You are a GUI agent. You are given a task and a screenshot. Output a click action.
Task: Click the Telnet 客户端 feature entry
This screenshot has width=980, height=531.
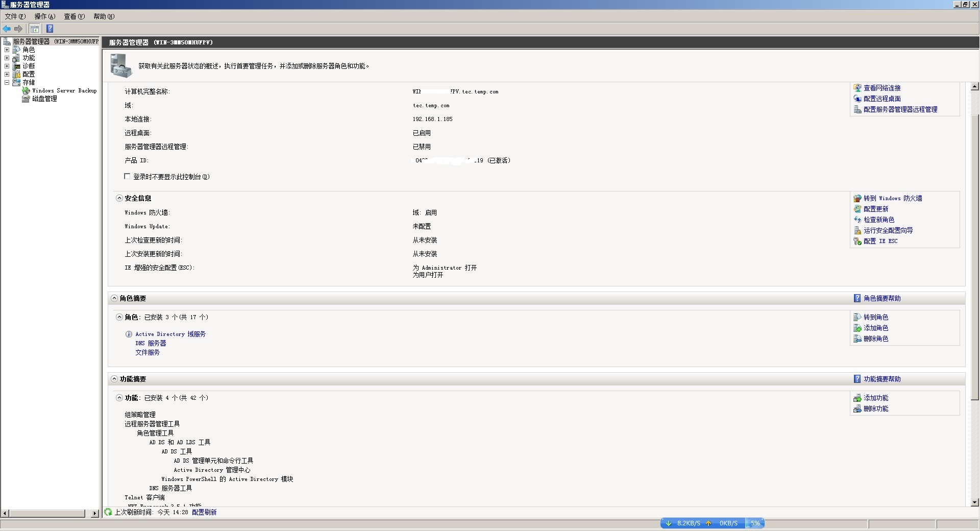[144, 497]
